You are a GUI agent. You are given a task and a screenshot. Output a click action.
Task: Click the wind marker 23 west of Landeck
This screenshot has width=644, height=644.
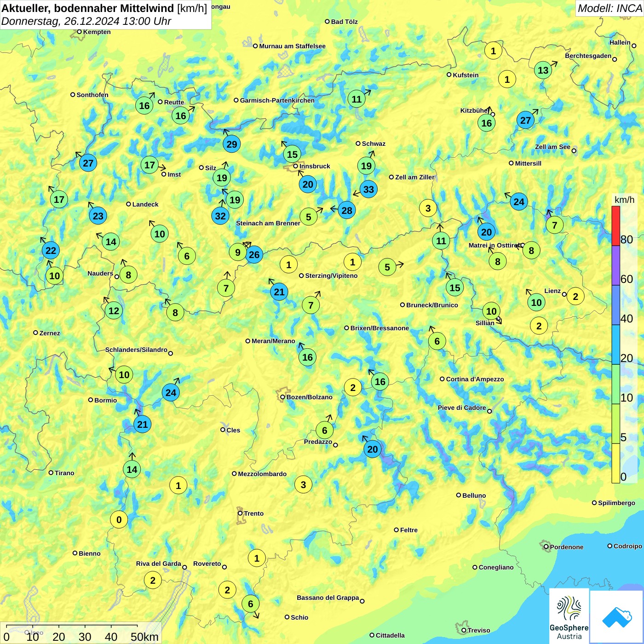click(x=98, y=216)
